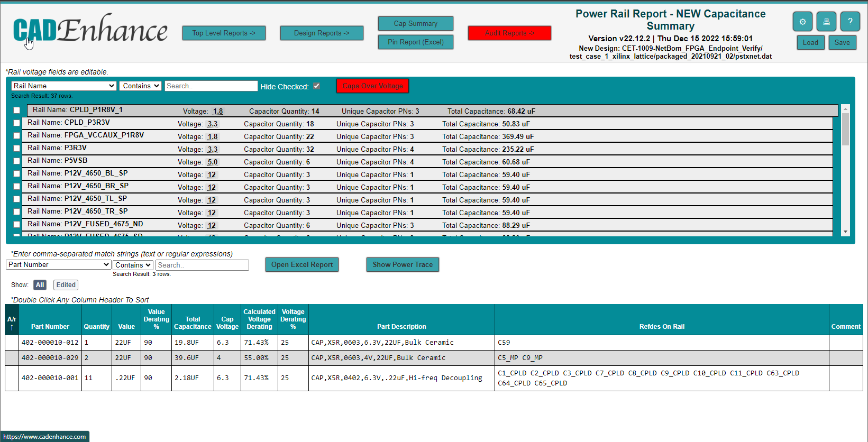
Task: Click the print icon button
Action: [x=826, y=22]
